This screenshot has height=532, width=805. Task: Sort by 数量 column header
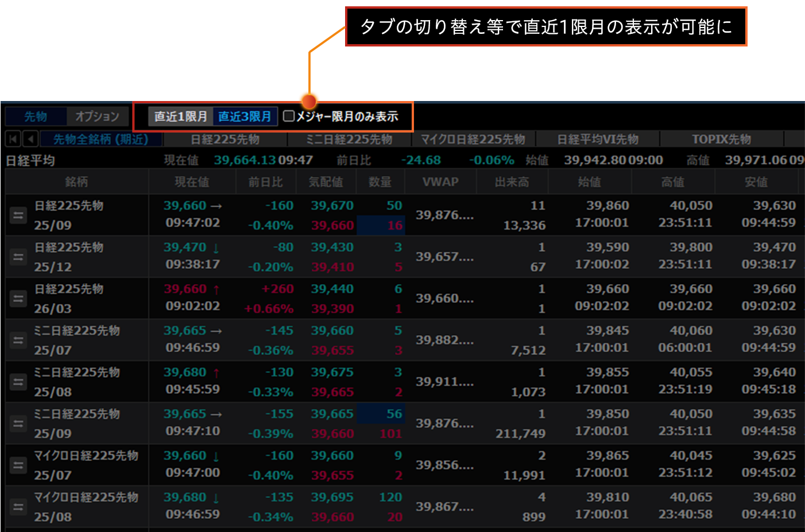[x=380, y=182]
